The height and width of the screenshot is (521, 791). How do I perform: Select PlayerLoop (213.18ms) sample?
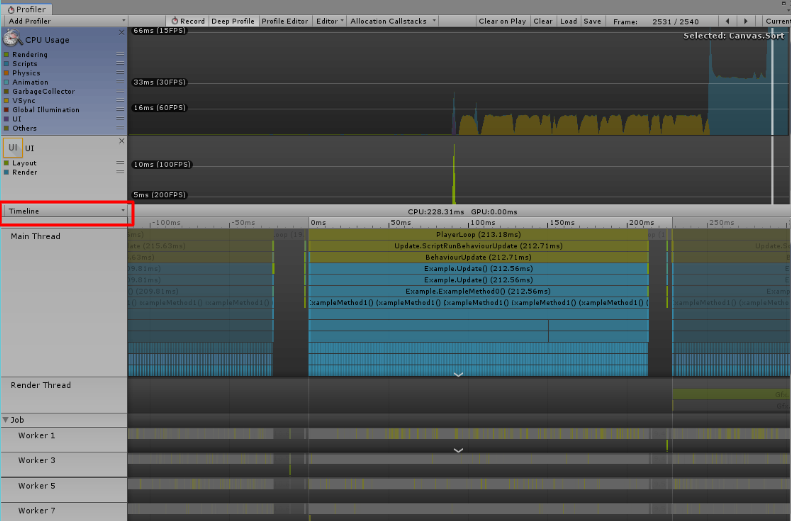(x=478, y=235)
